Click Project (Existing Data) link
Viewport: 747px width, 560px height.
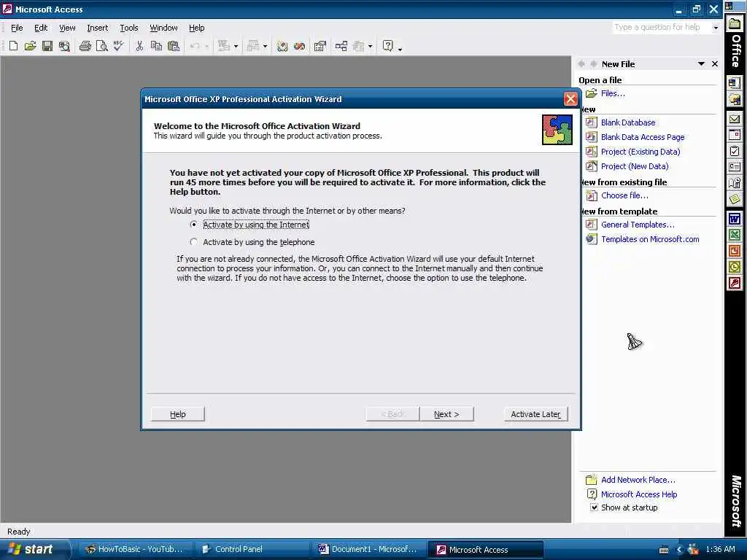point(640,152)
